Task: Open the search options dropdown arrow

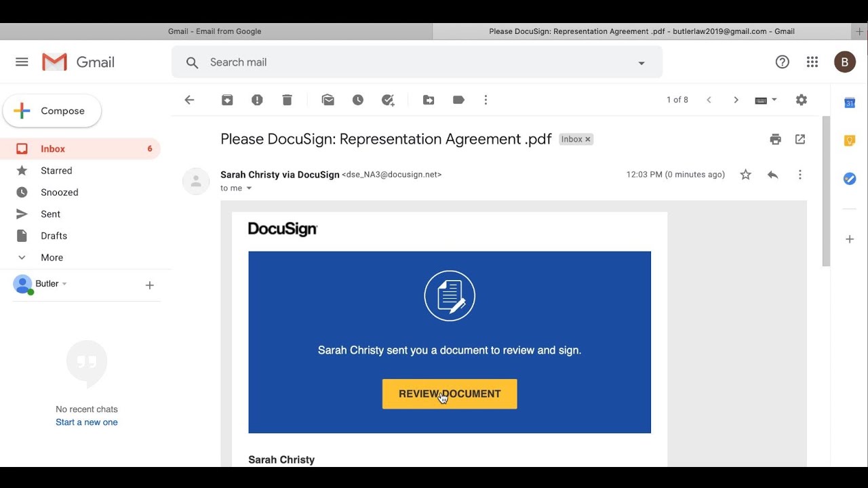Action: tap(641, 63)
